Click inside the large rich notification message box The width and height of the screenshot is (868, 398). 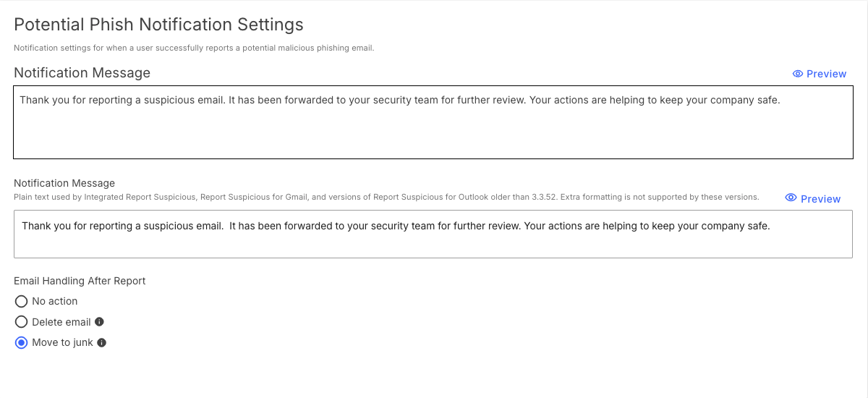tap(433, 122)
